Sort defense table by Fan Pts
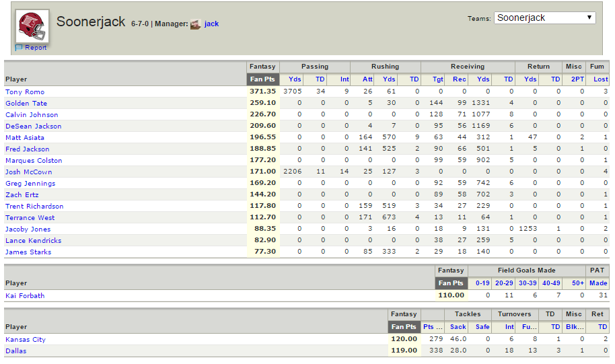 pyautogui.click(x=404, y=326)
